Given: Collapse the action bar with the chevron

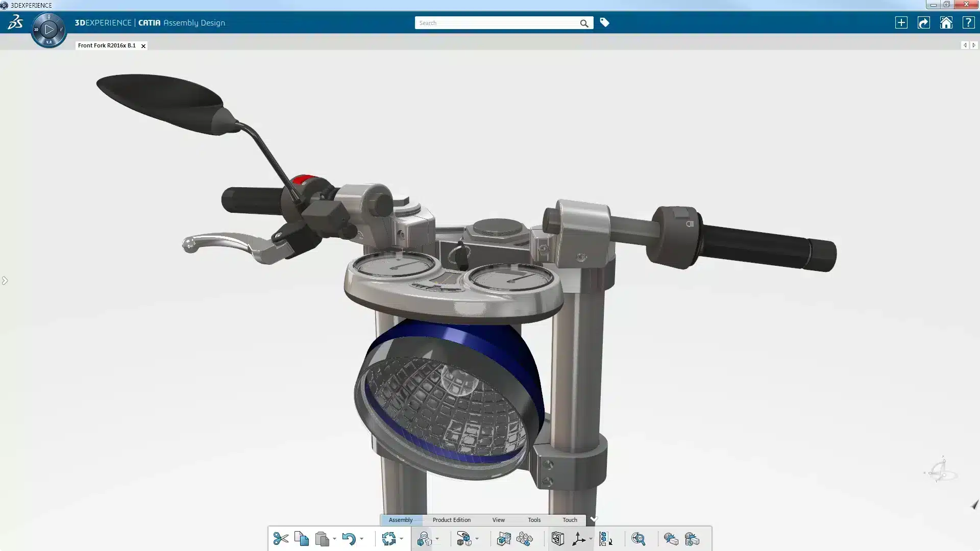Looking at the screenshot, I should (594, 518).
